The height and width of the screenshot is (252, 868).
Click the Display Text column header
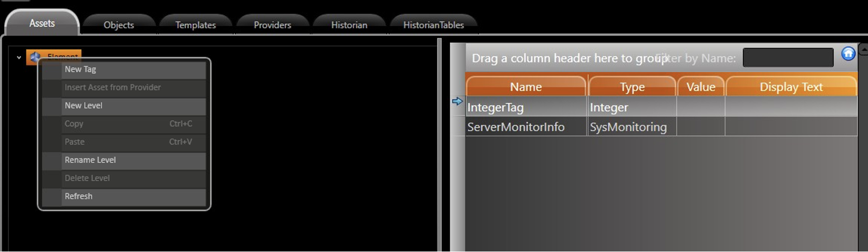tap(791, 87)
